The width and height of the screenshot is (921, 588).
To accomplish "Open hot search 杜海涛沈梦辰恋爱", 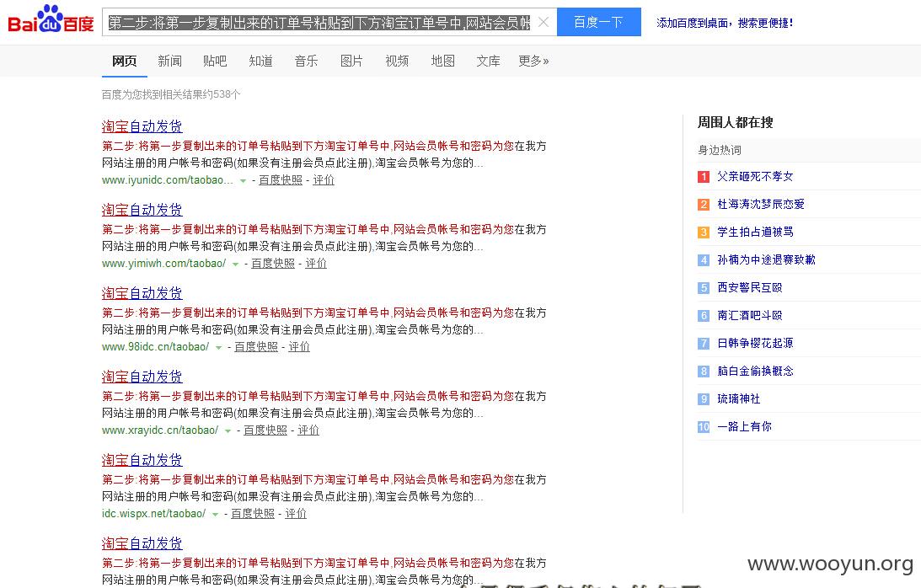I will 761,205.
